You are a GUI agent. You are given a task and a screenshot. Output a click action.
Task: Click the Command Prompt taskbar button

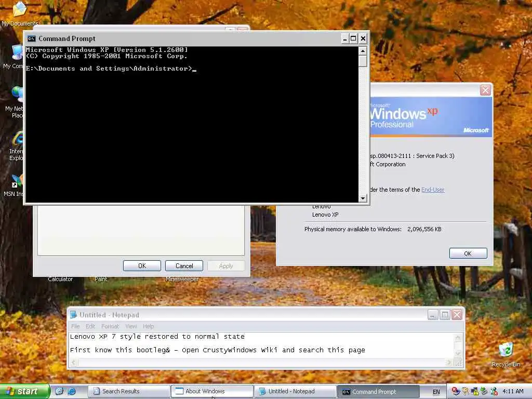coord(379,392)
